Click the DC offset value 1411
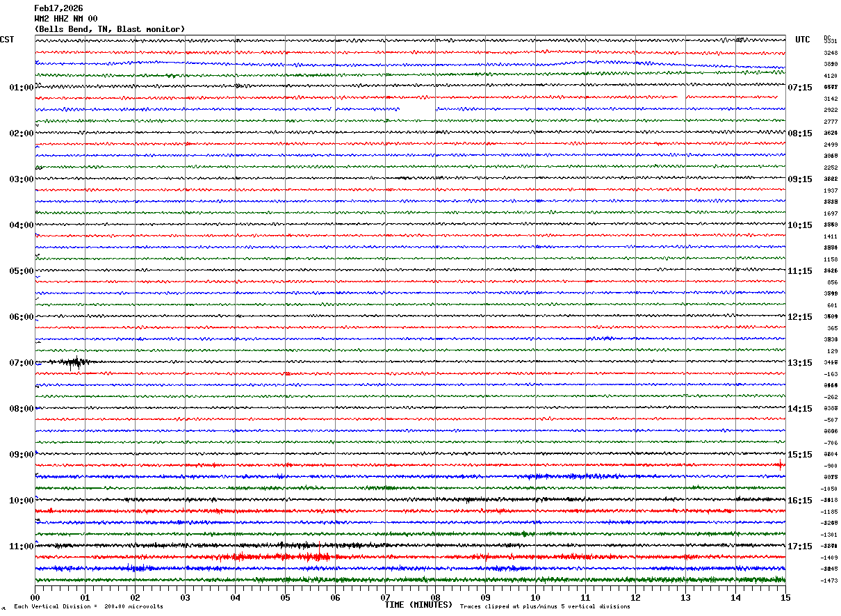Image resolution: width=841 pixels, height=616 pixels. (831, 236)
